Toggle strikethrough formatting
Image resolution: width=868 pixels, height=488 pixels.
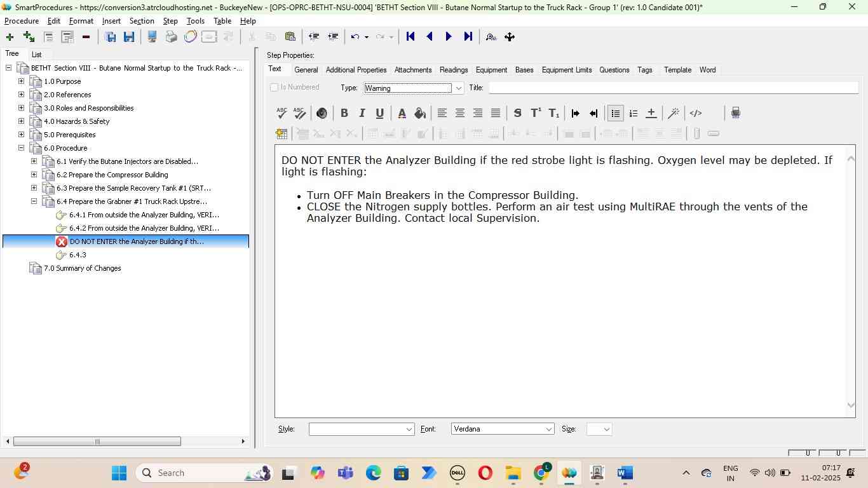517,113
